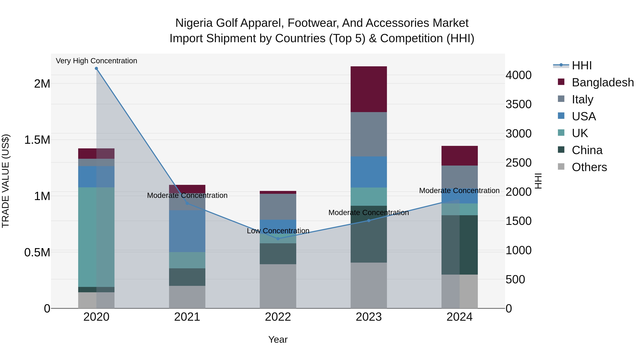Click the 2024 x-axis tick label
This screenshot has width=644, height=362.
click(460, 317)
